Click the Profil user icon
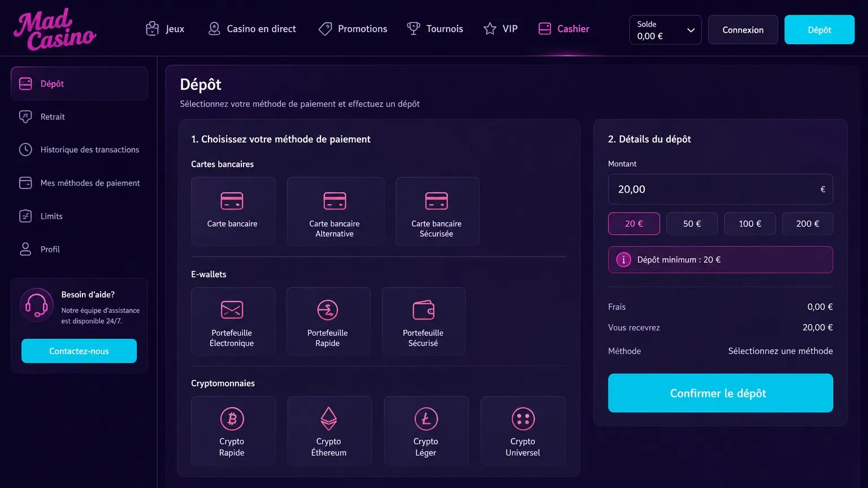 click(25, 249)
